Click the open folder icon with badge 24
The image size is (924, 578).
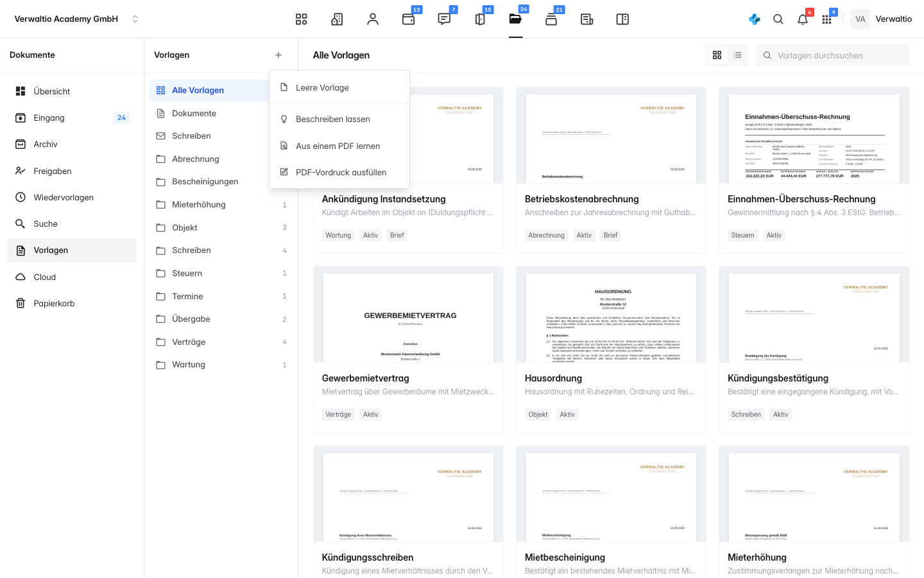[515, 19]
